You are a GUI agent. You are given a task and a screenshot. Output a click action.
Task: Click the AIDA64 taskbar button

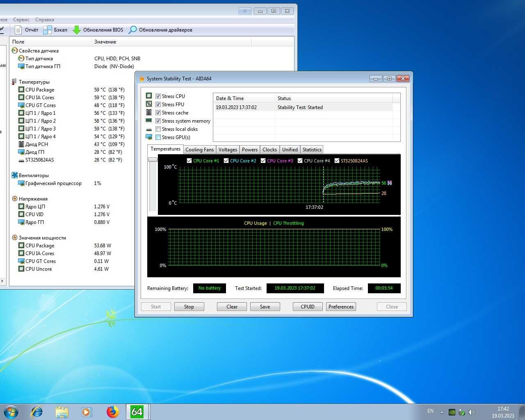coord(137,411)
